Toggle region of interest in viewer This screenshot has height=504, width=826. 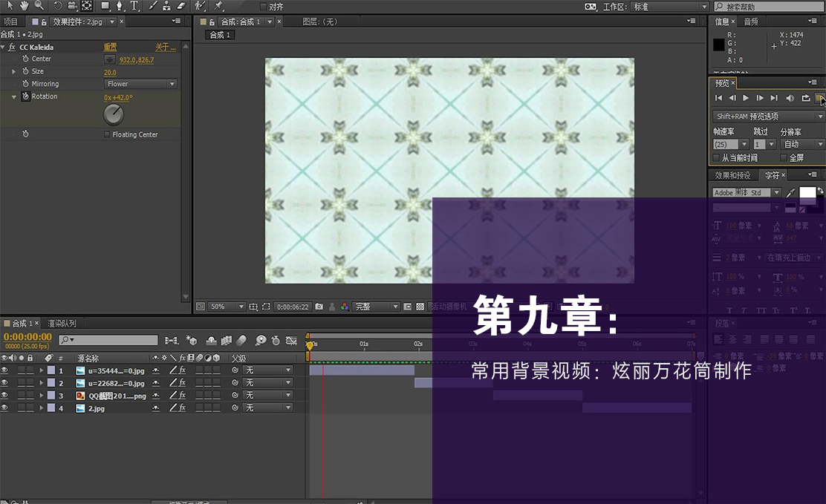point(266,307)
